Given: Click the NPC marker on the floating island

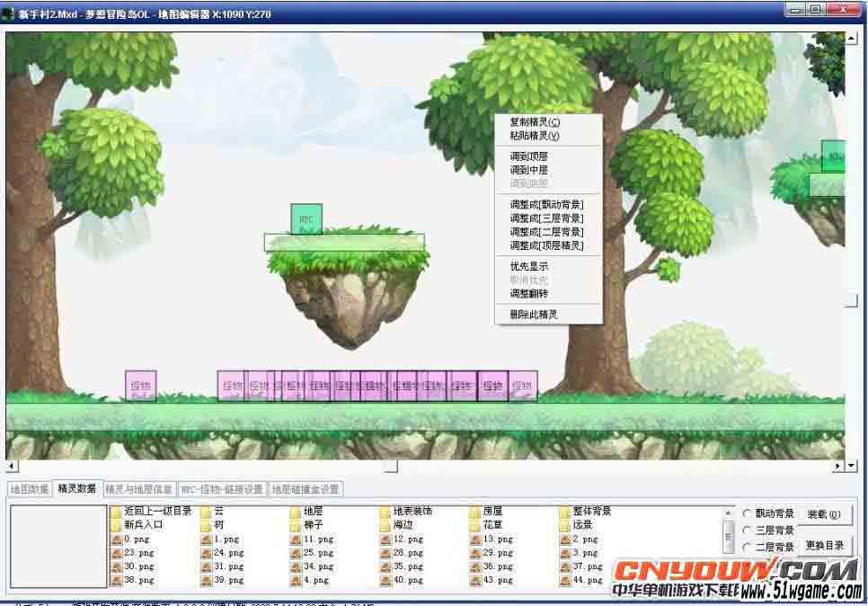Looking at the screenshot, I should point(306,218).
